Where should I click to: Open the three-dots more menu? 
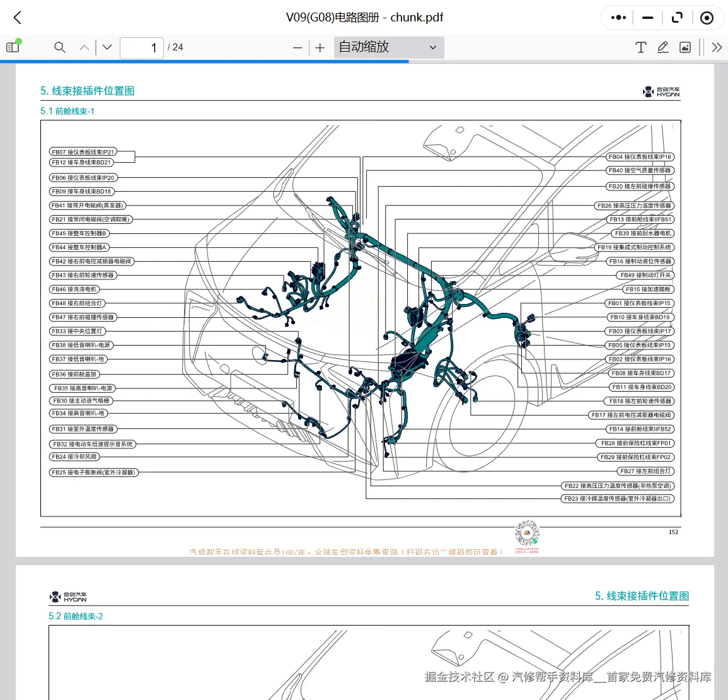coord(618,18)
